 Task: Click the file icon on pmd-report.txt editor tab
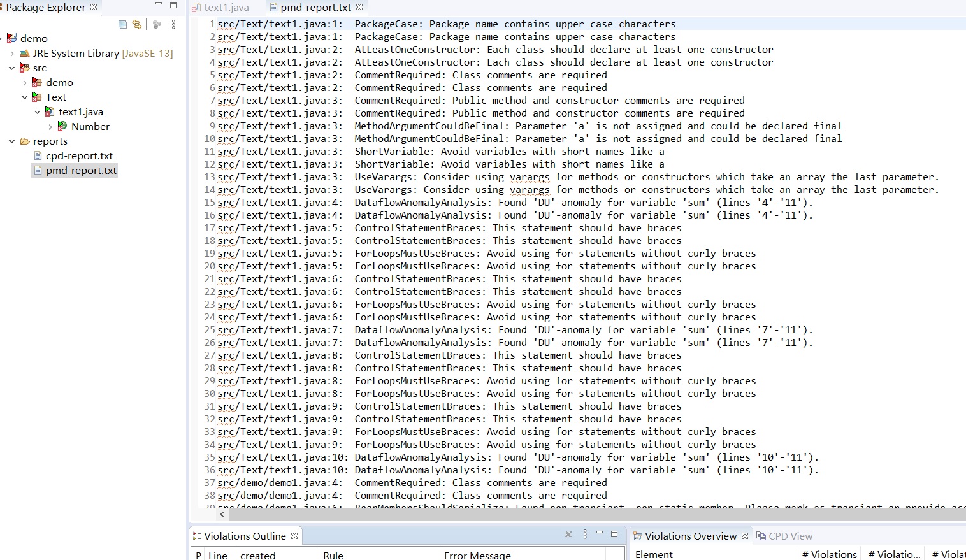pyautogui.click(x=272, y=8)
